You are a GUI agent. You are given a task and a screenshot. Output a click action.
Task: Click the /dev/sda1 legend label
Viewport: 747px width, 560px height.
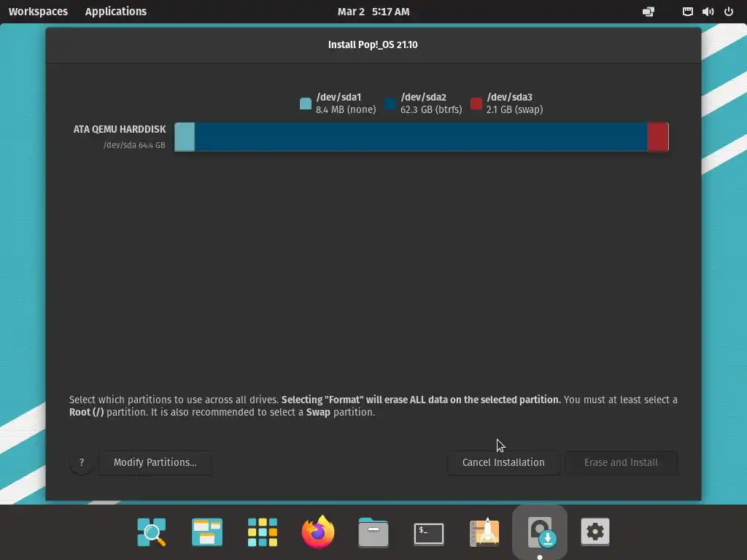point(338,97)
